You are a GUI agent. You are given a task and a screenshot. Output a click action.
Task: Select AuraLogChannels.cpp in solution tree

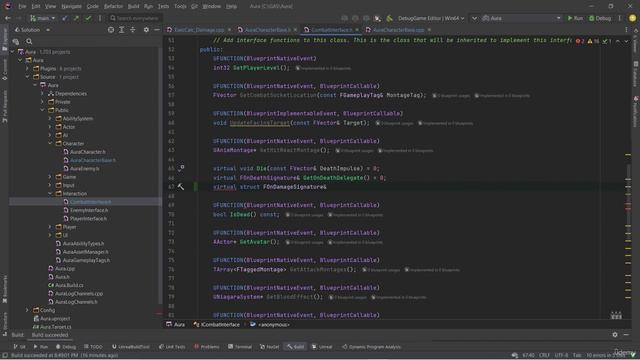[x=79, y=293]
